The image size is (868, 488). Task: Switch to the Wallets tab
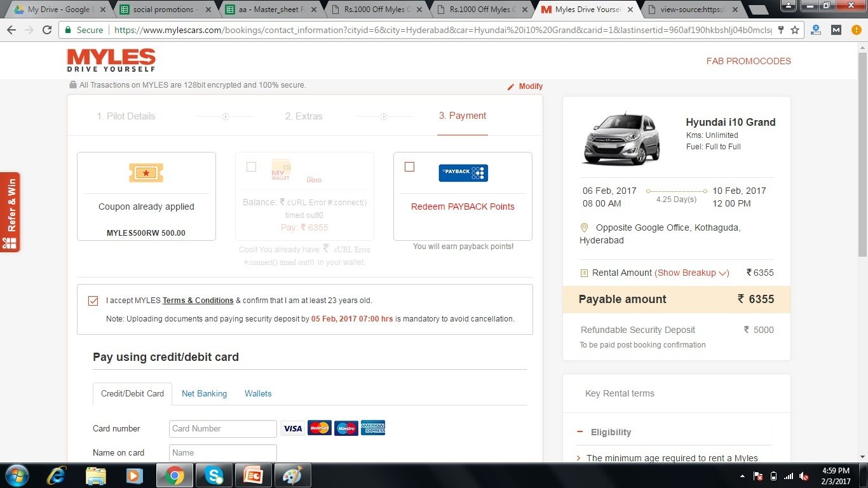coord(258,393)
